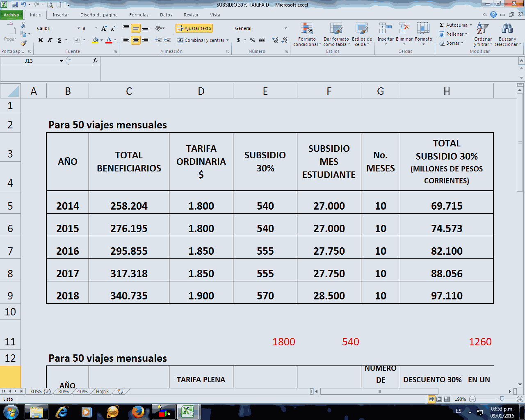
Task: Toggle italic (K) formatting
Action: click(50, 40)
